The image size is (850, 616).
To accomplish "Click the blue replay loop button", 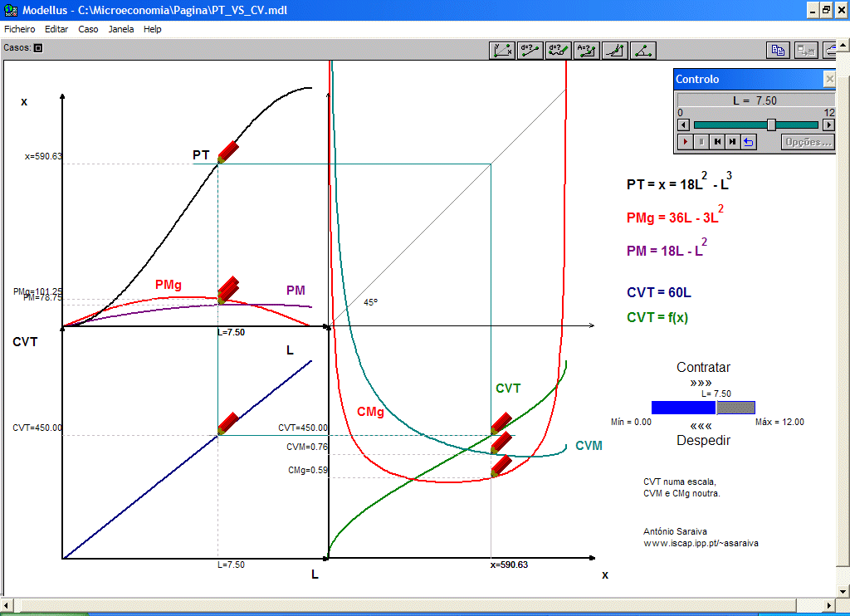I will pos(748,142).
